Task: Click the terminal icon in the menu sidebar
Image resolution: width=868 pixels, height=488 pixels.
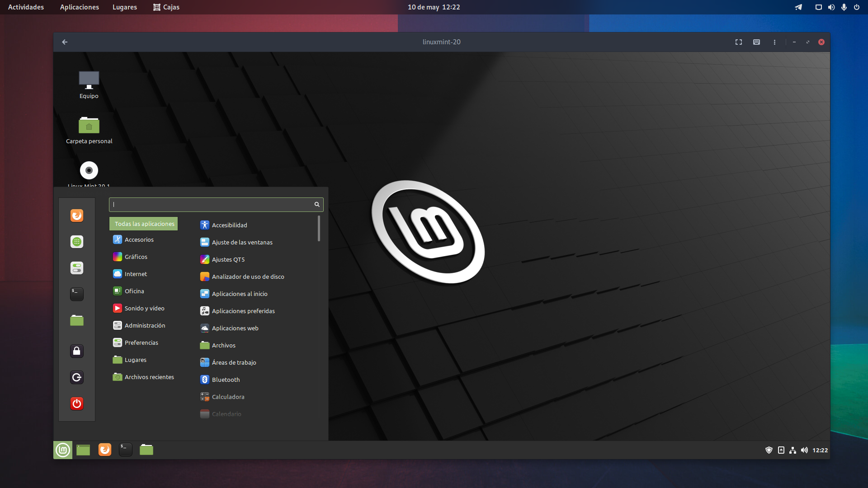Action: (x=77, y=294)
